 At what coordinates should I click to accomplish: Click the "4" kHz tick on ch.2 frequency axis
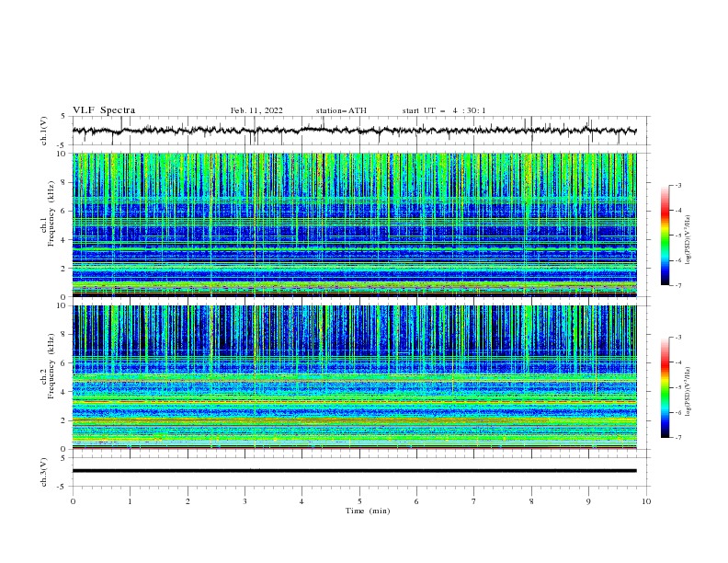pyautogui.click(x=63, y=392)
